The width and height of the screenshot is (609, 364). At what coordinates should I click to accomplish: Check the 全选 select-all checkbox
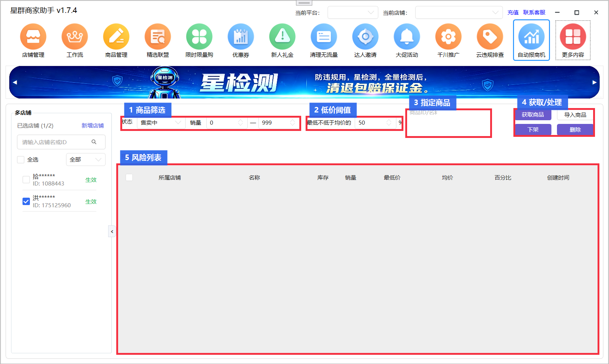click(21, 160)
